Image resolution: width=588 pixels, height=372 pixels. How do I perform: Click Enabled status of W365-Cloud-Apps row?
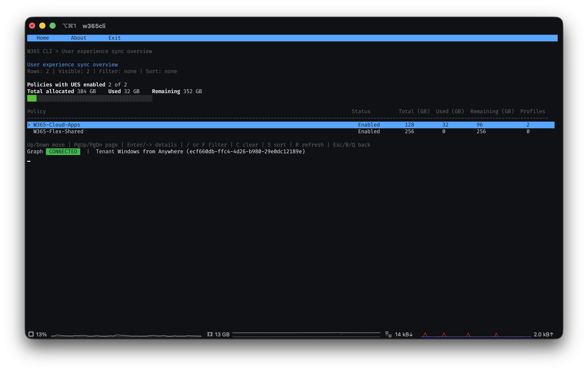point(369,125)
